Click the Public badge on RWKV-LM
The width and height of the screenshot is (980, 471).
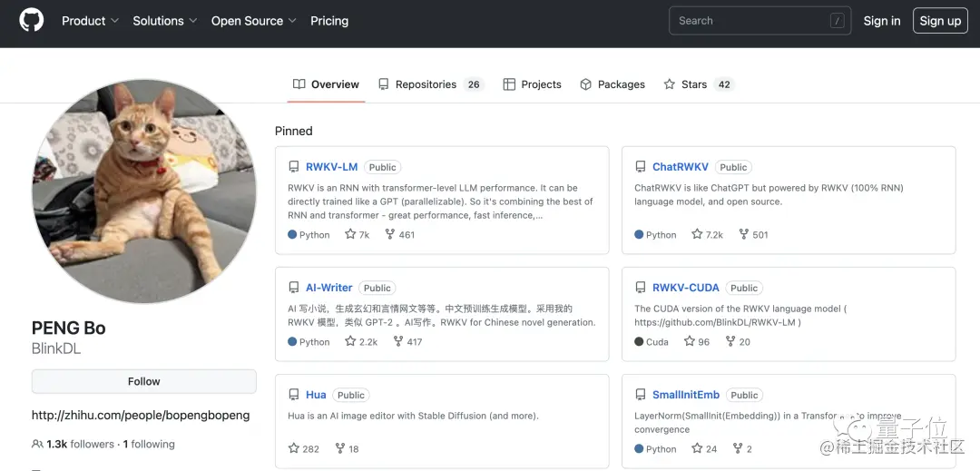tap(383, 167)
